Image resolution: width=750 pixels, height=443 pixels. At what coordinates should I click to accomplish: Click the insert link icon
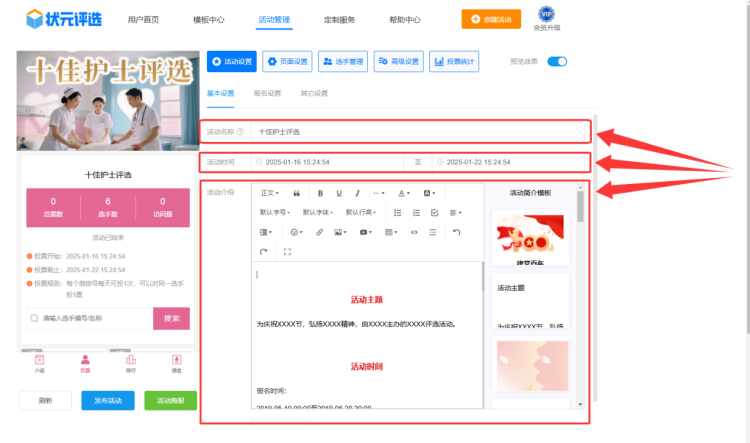(319, 232)
